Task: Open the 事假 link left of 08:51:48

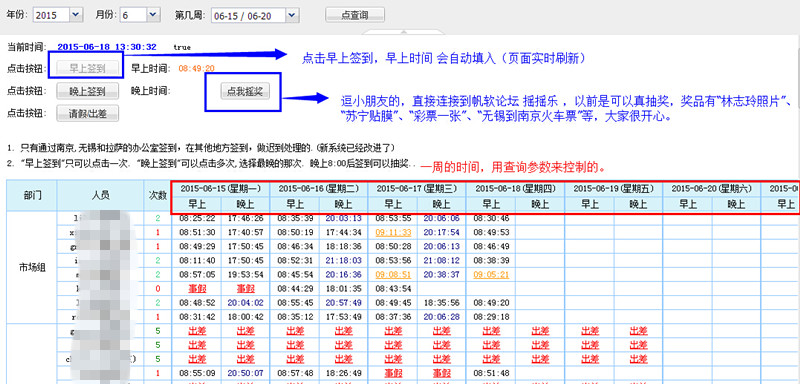Action: click(x=442, y=373)
